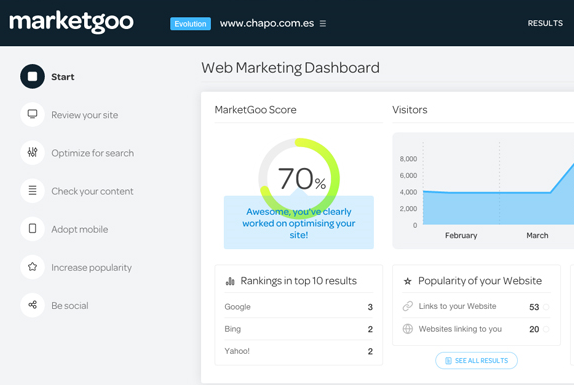This screenshot has height=385, width=574.
Task: Go to Optimize for search
Action: pos(93,153)
